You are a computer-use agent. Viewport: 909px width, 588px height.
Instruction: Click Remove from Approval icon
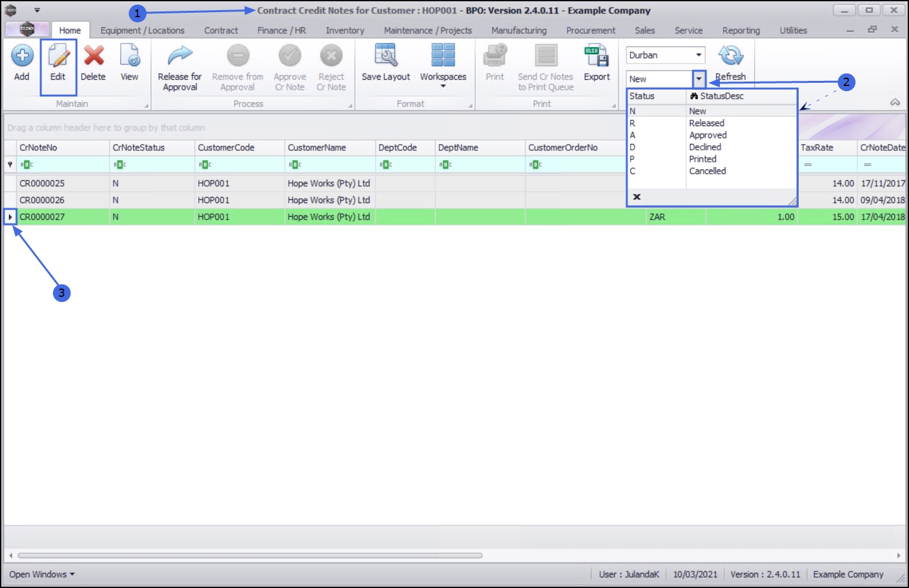point(238,56)
